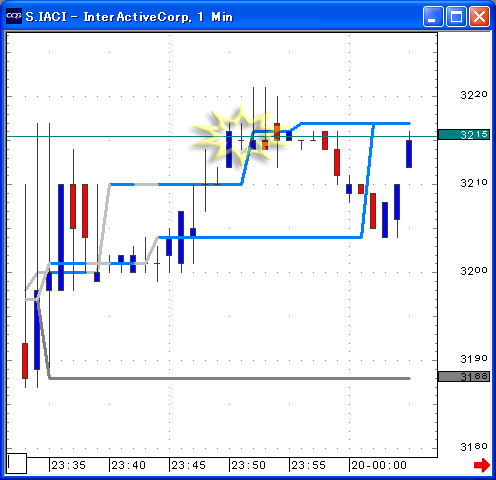Maximize the S.IACI chart window
This screenshot has width=496, height=480.
pos(456,16)
